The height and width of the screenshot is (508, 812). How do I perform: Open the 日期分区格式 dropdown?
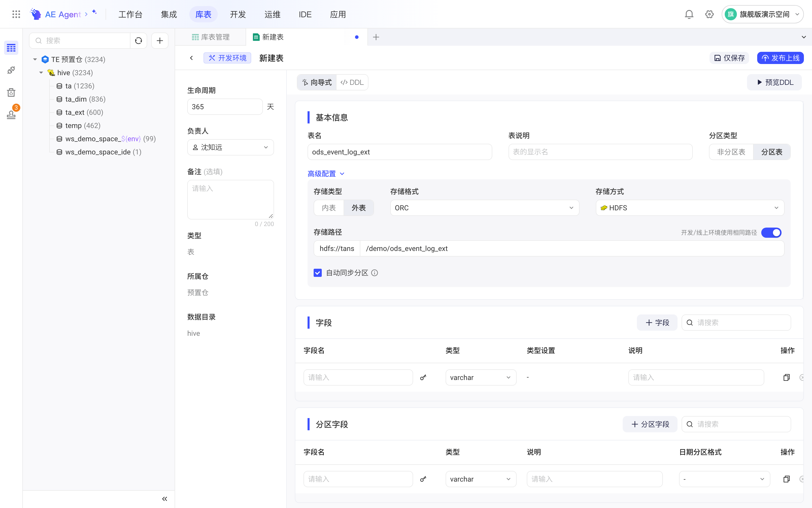(724, 479)
